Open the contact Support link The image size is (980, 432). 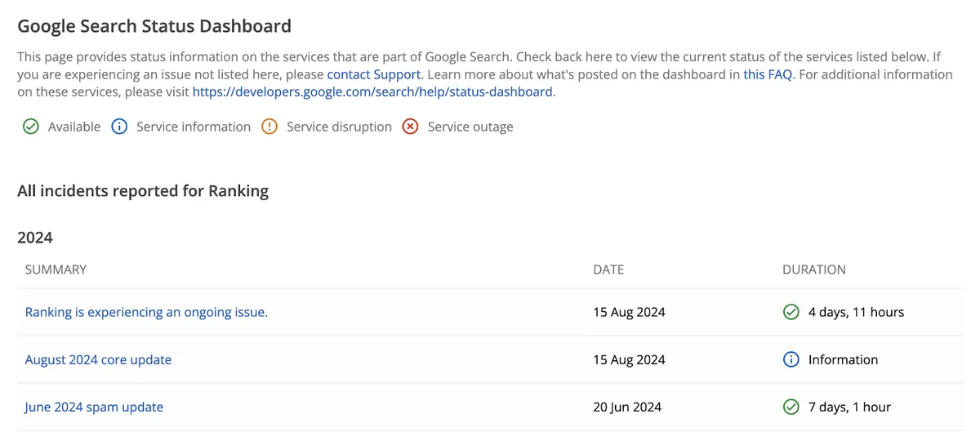373,74
